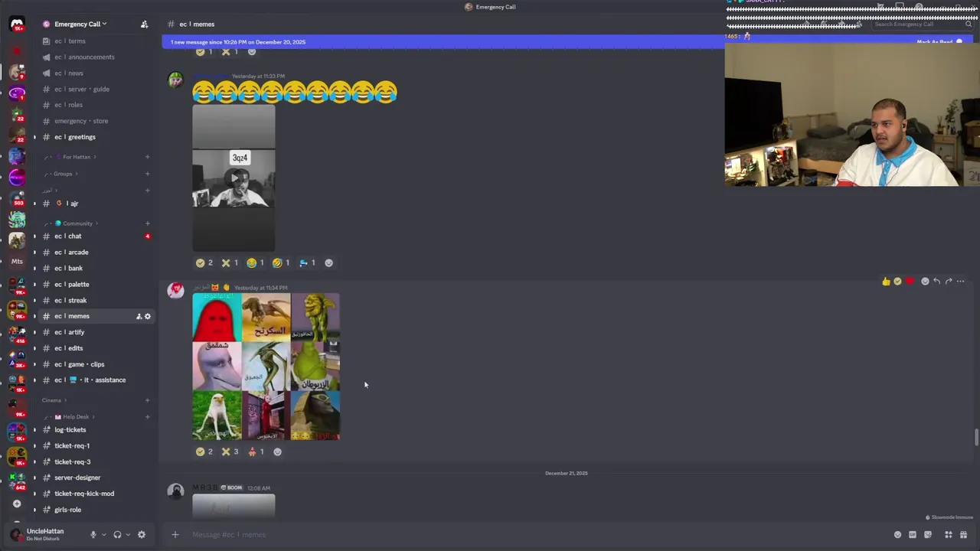Toggle rolling-laughing reaction under video message
Viewport: 980px width, 551px height.
281,262
